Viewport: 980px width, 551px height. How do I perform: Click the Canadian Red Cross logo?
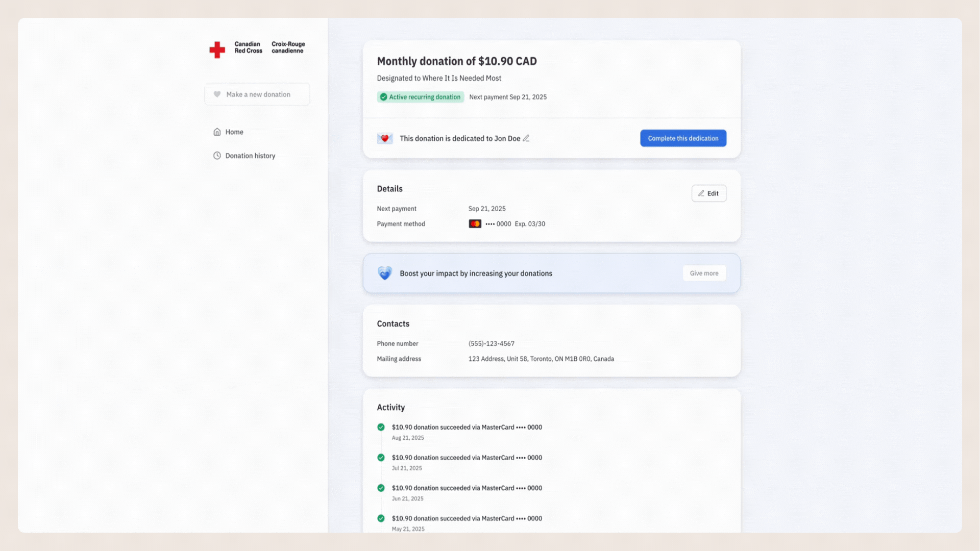(257, 49)
